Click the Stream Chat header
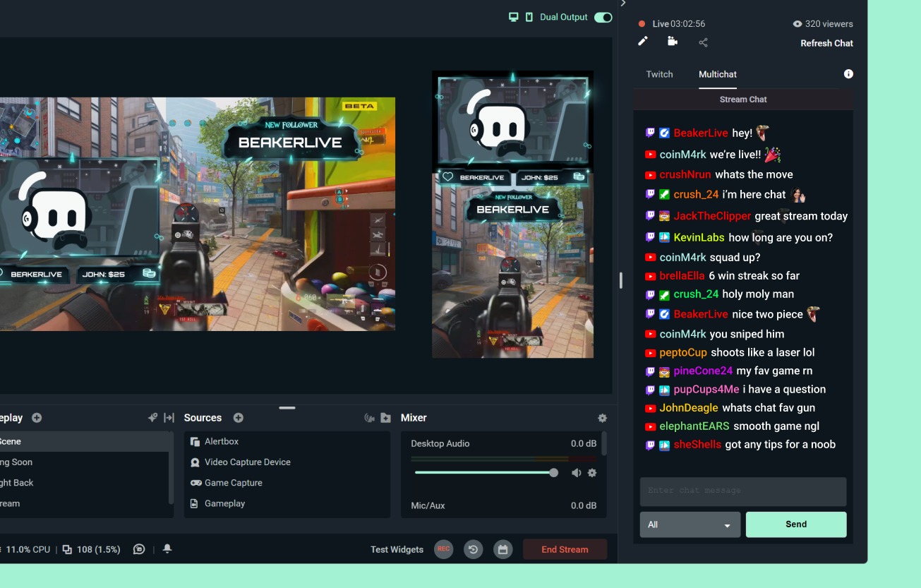Viewport: 921px width, 588px height. pos(743,100)
